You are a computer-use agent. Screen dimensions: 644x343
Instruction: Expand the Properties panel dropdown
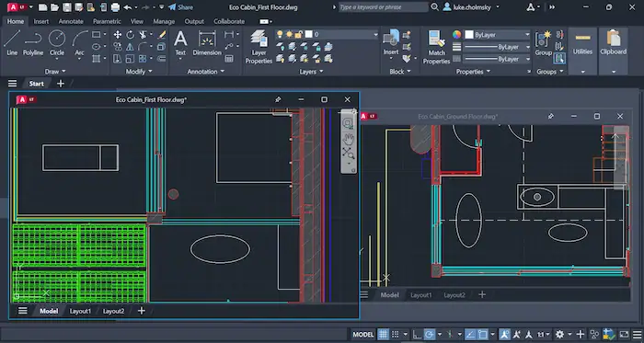[473, 72]
